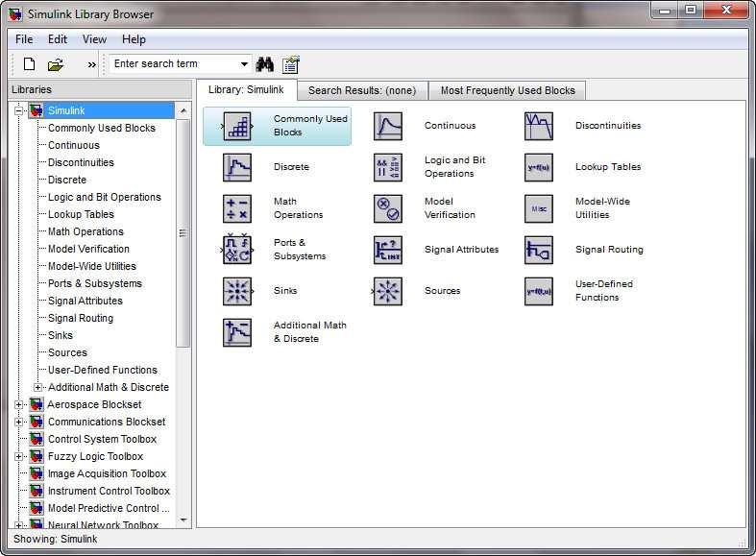Expand Additional Math & Discrete node
Viewport: 756px width, 556px height.
coord(38,387)
